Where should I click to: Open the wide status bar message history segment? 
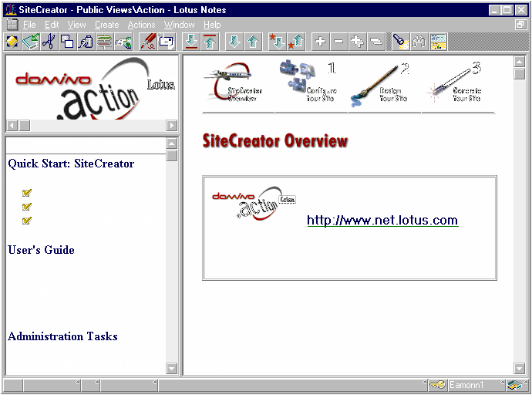[x=293, y=385]
